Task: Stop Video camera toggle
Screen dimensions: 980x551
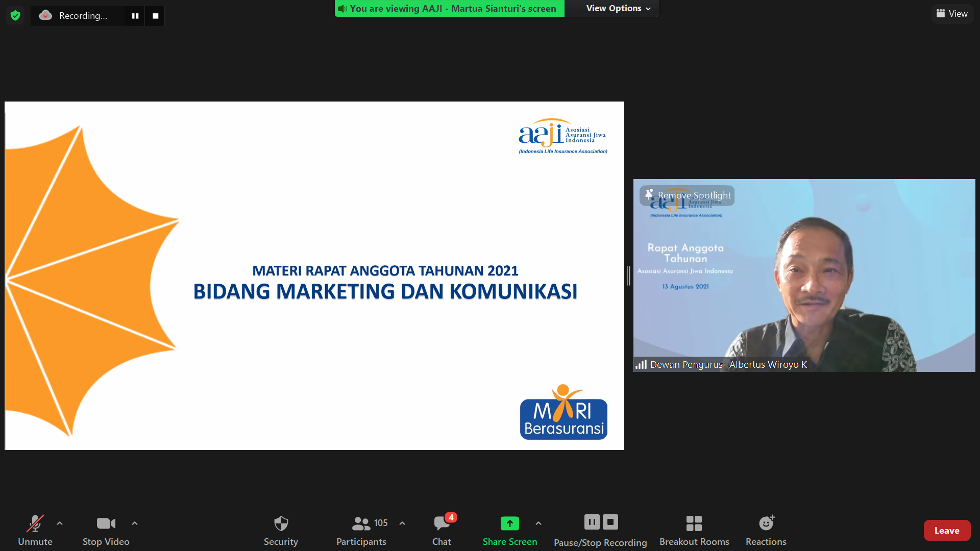Action: pyautogui.click(x=106, y=531)
